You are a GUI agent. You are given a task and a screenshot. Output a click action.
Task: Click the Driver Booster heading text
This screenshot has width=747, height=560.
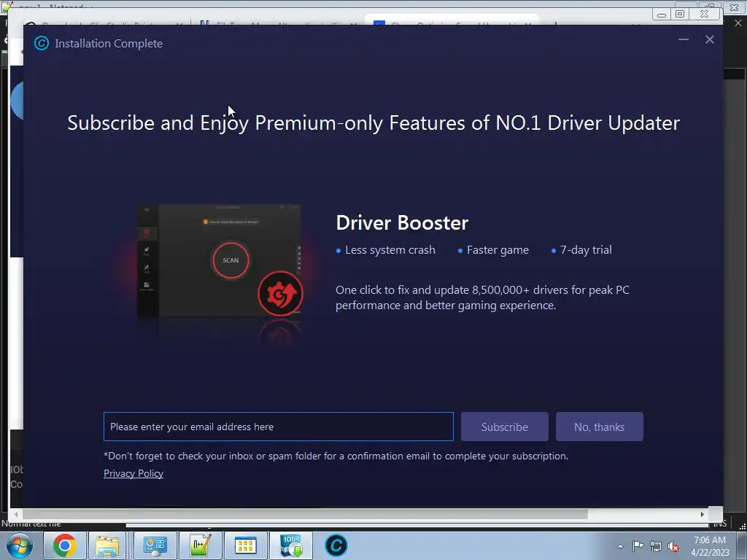pyautogui.click(x=402, y=223)
